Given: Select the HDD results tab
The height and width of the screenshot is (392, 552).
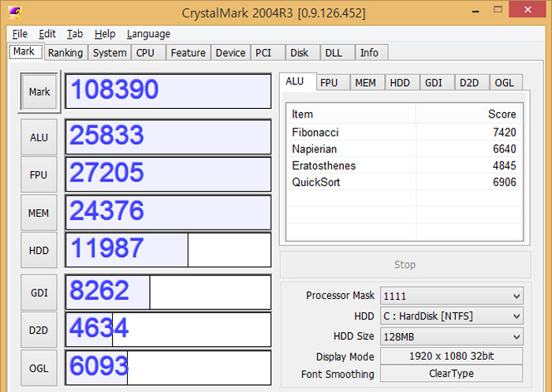Looking at the screenshot, I should point(402,83).
